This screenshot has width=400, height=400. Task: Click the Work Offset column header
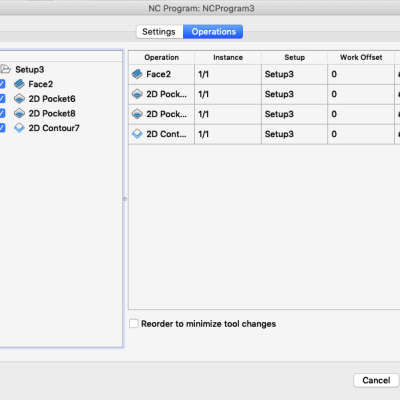[x=361, y=57]
